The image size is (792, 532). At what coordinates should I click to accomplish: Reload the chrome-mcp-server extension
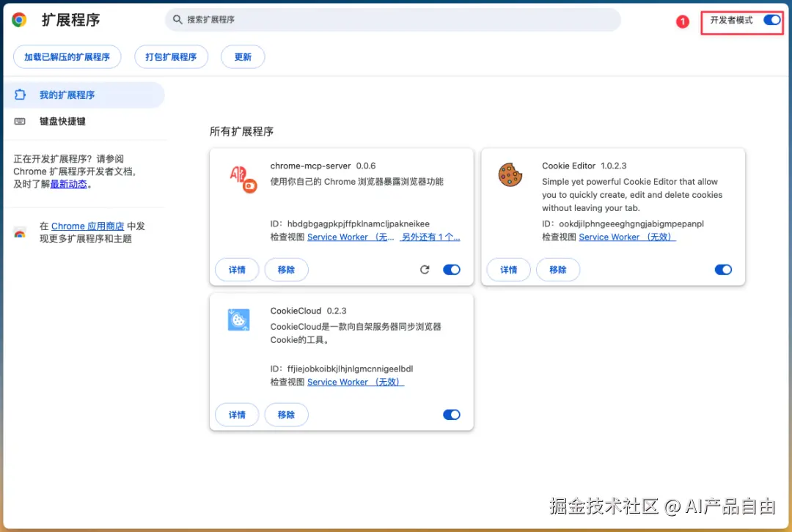coord(425,270)
